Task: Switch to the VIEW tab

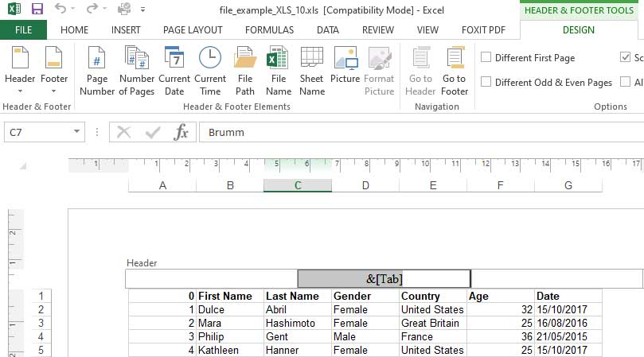Action: click(x=427, y=30)
